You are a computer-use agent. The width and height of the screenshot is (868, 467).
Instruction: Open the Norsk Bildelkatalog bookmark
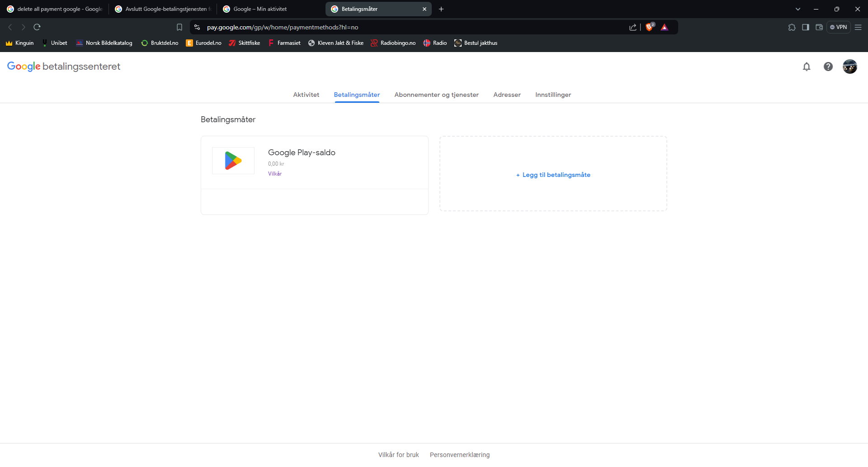104,43
